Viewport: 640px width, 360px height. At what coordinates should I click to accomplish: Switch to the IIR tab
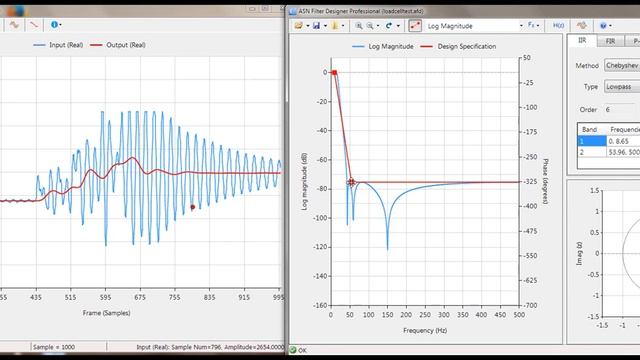[582, 41]
